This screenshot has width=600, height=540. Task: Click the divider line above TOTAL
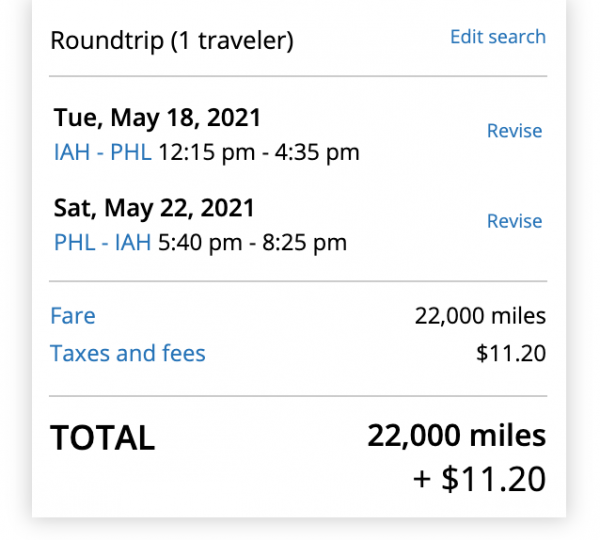tap(298, 396)
